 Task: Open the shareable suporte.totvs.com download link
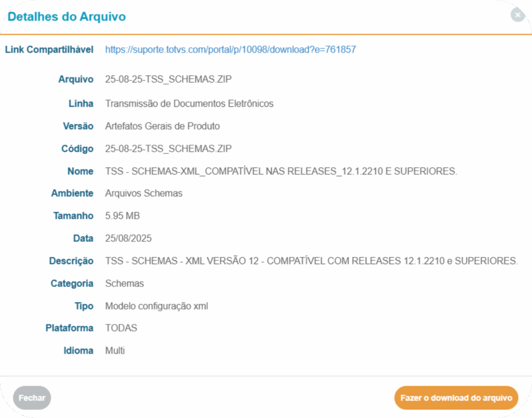click(x=230, y=50)
